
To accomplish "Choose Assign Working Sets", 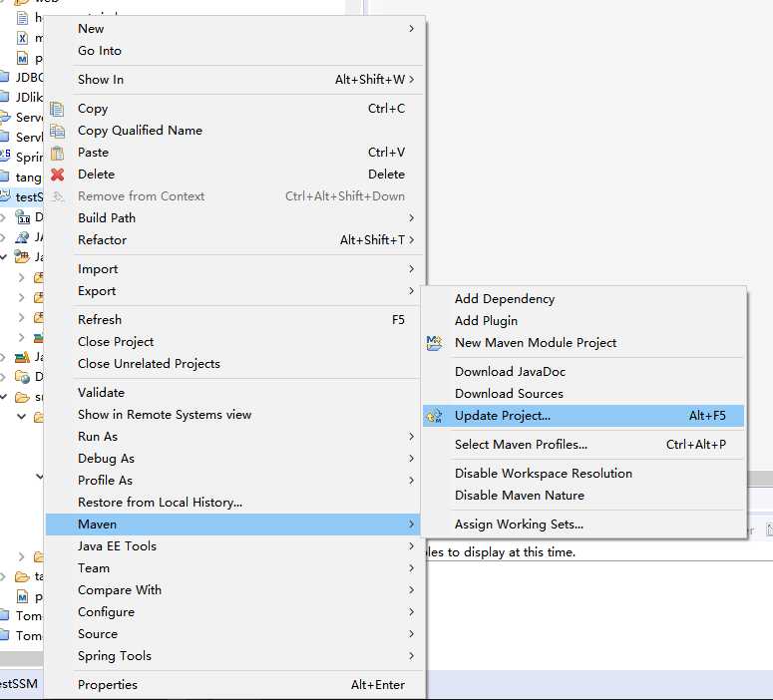I will coord(583,525).
